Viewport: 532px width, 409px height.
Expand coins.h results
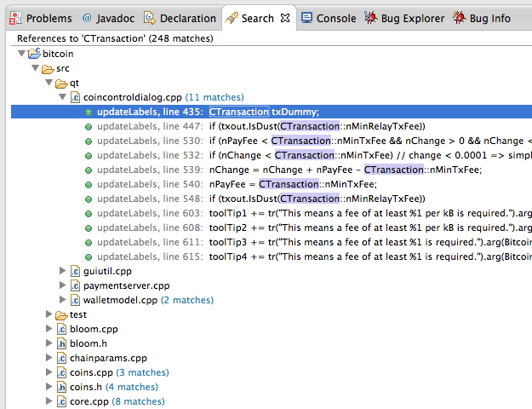49,387
